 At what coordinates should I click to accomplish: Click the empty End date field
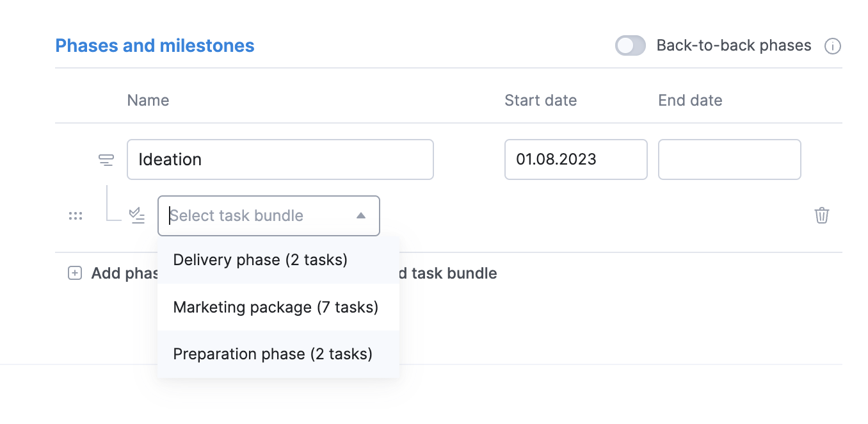point(729,159)
